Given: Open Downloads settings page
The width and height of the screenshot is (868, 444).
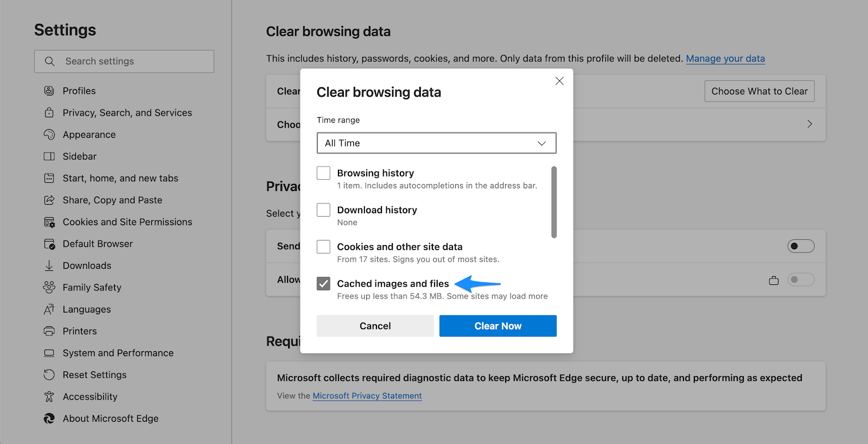Looking at the screenshot, I should point(87,265).
